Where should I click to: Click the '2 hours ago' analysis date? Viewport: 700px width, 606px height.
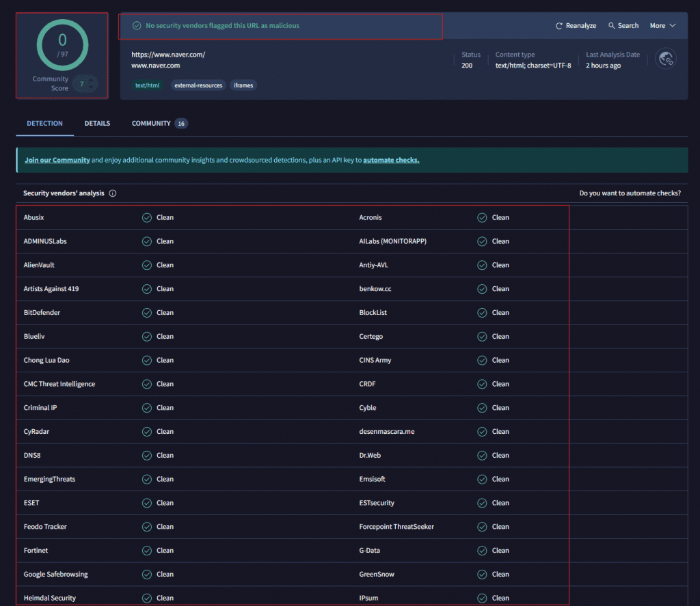603,66
